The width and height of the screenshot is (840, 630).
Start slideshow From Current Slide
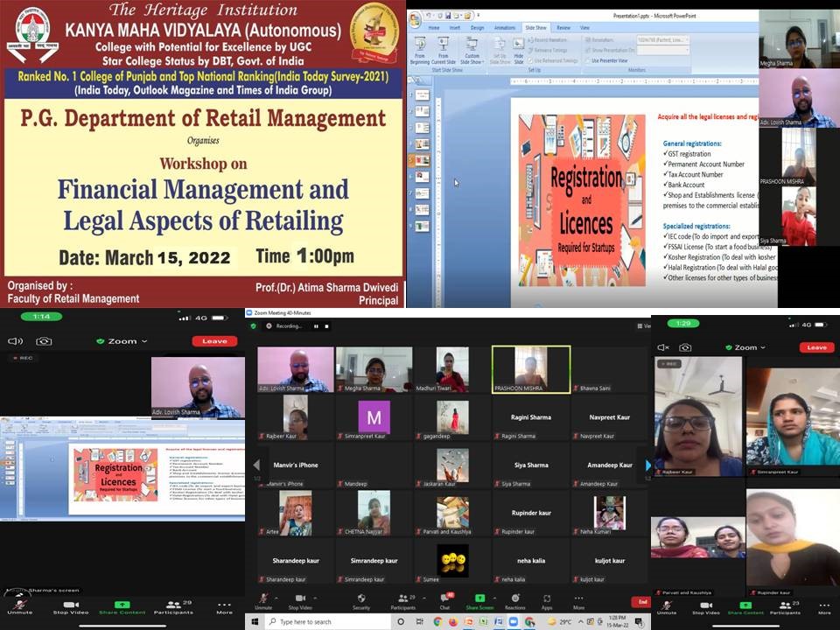pyautogui.click(x=443, y=51)
